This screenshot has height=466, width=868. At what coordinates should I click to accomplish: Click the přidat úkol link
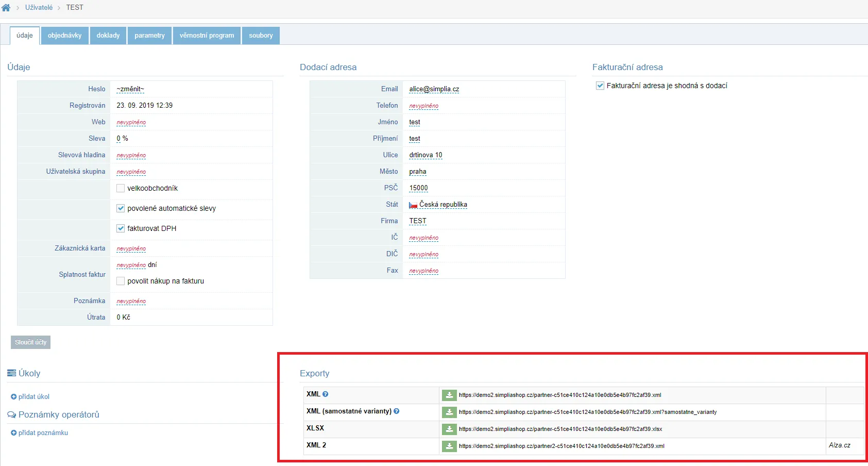[x=30, y=397]
